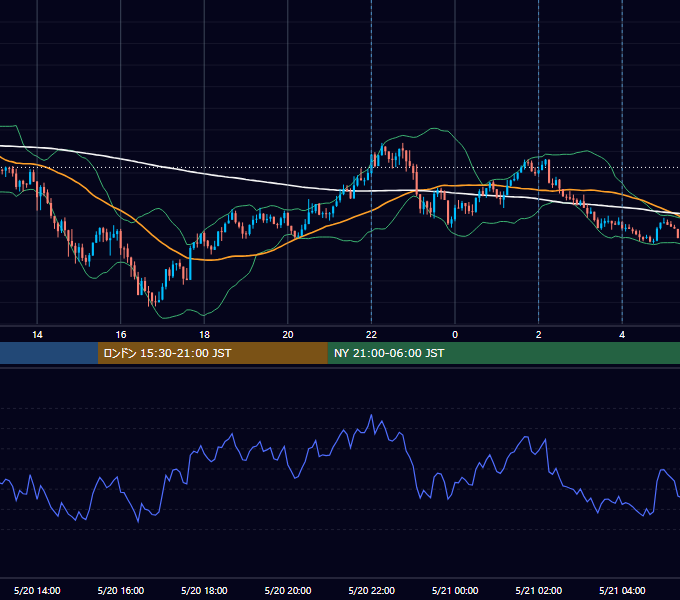Select the blue session bar before the ロンドン bar
680x600 pixels.
click(49, 353)
